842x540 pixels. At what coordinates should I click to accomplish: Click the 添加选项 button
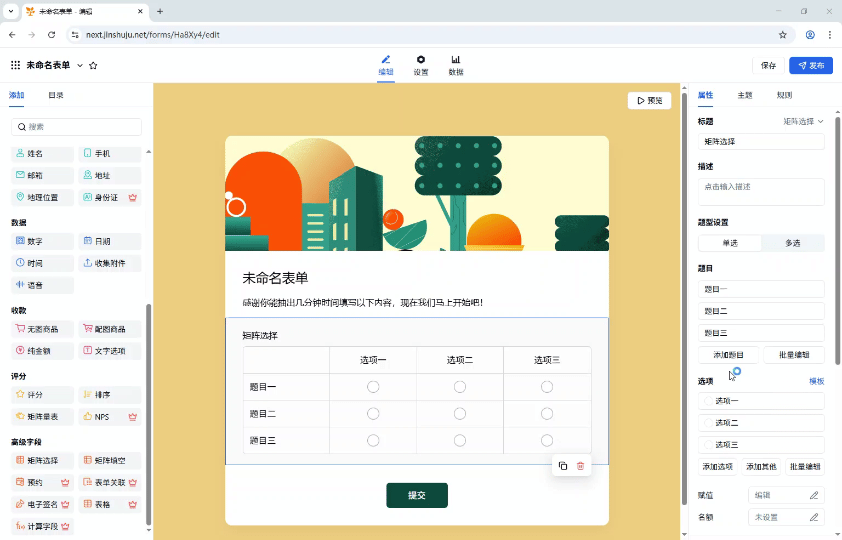(717, 466)
